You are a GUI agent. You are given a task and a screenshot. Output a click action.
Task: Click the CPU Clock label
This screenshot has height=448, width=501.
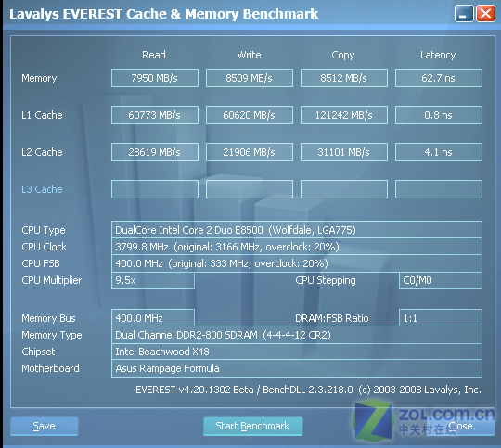45,247
